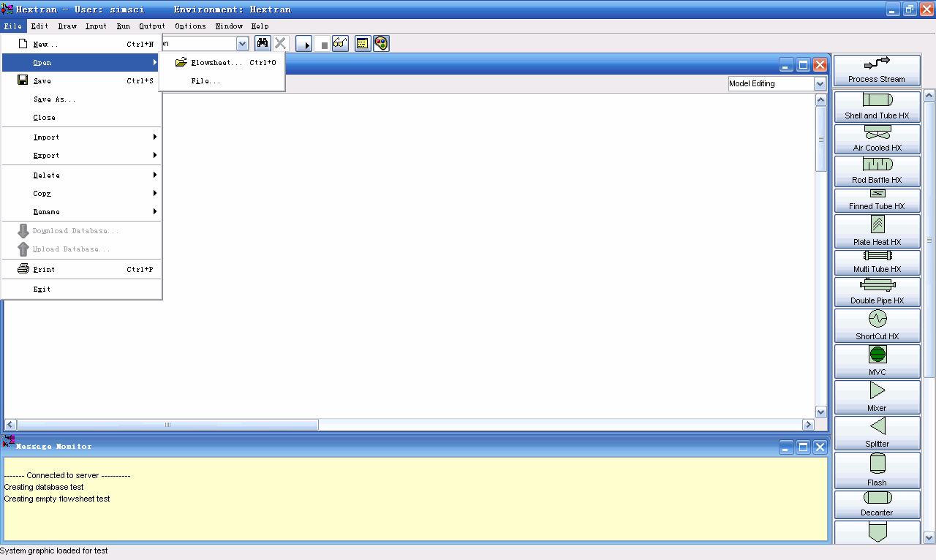This screenshot has width=936, height=560.
Task: Select the Splitter unit icon
Action: tap(877, 433)
